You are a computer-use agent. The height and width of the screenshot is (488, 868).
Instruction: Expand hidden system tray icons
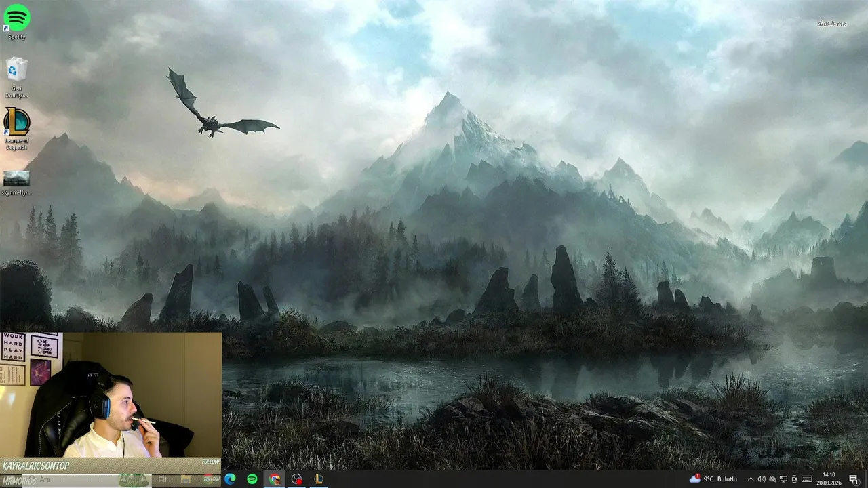click(751, 479)
